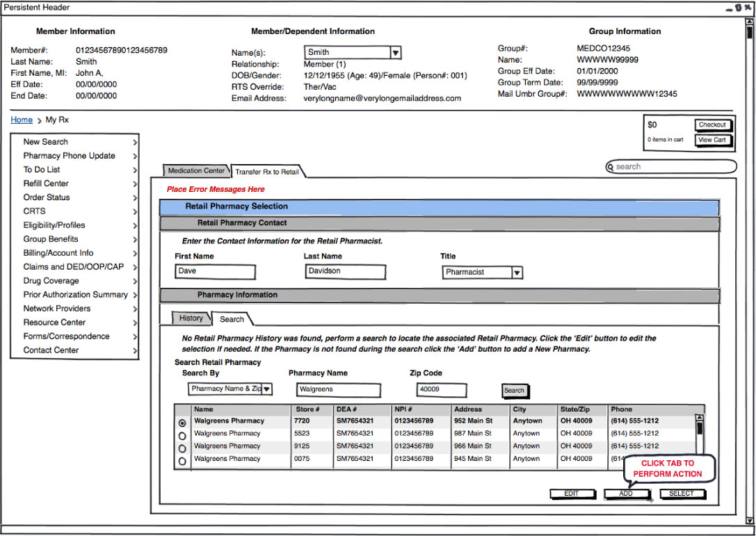This screenshot has height=536, width=756.
Task: Open the Title dropdown showing Pharmacist
Action: click(482, 273)
